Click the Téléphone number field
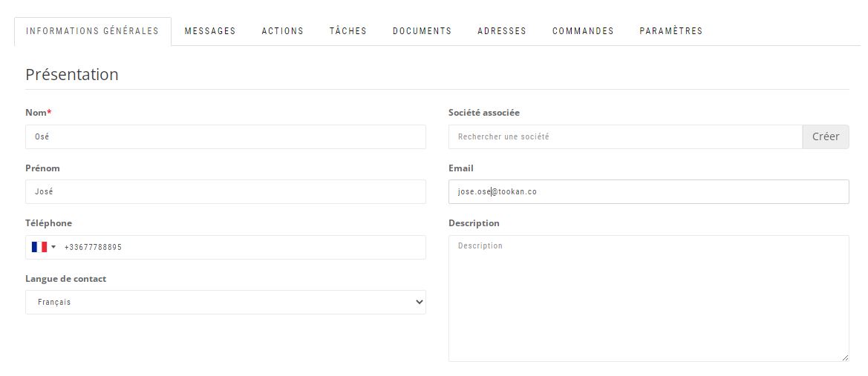Viewport: 868px width, 376px height. pos(244,247)
